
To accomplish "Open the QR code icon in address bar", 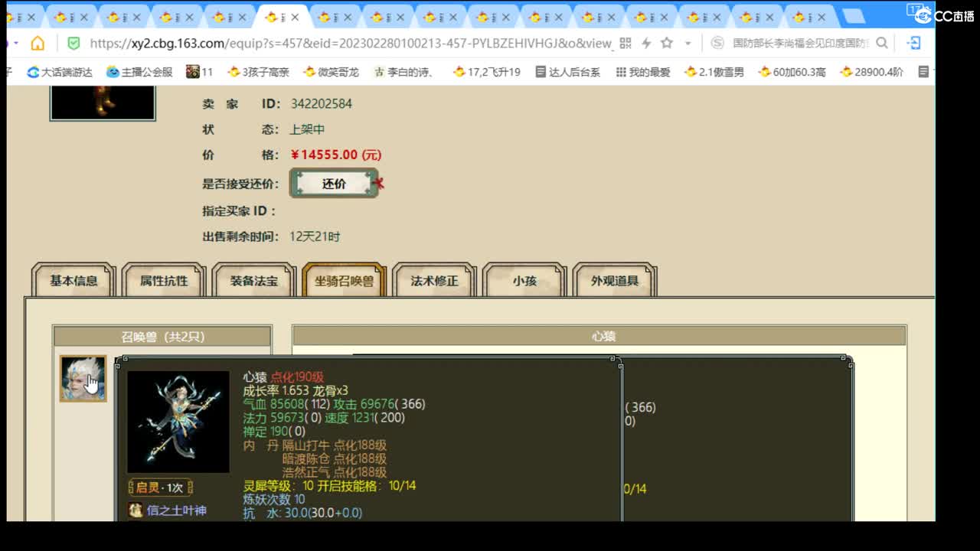I will click(x=626, y=44).
